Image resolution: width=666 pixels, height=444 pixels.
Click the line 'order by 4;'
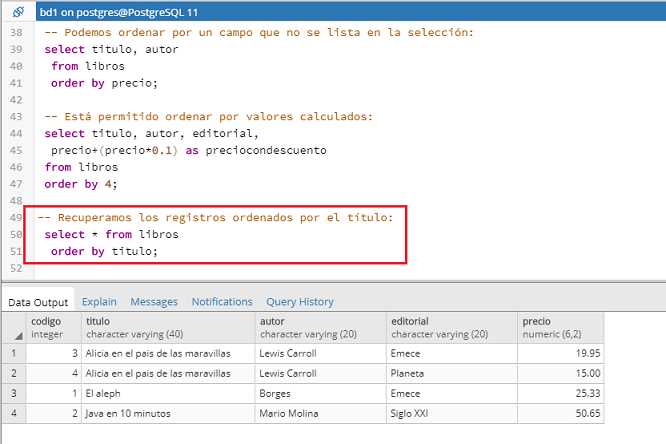coord(81,184)
